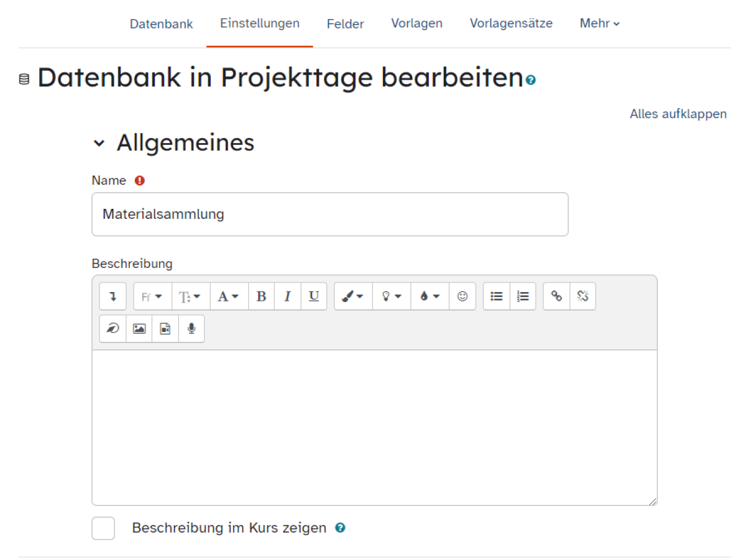Screen dimensions: 746x560
Task: Open the Mehr menu
Action: coord(599,24)
